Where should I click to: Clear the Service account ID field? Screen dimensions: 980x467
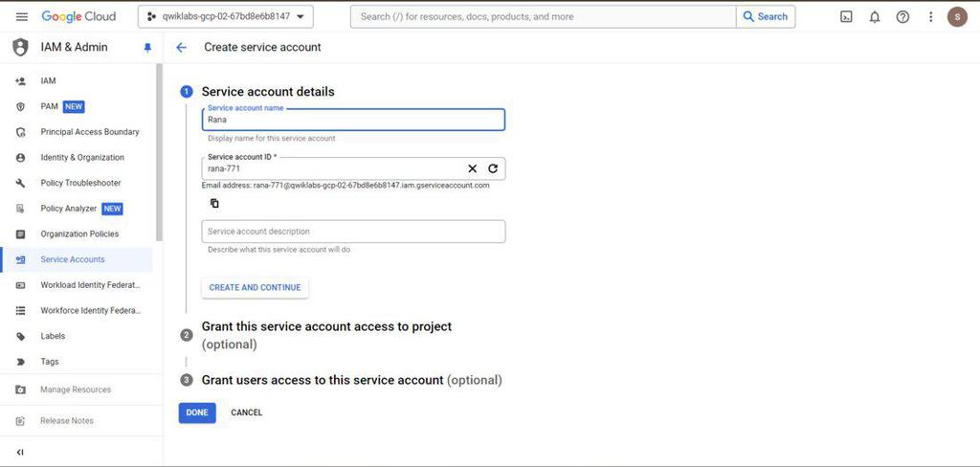[x=472, y=168]
